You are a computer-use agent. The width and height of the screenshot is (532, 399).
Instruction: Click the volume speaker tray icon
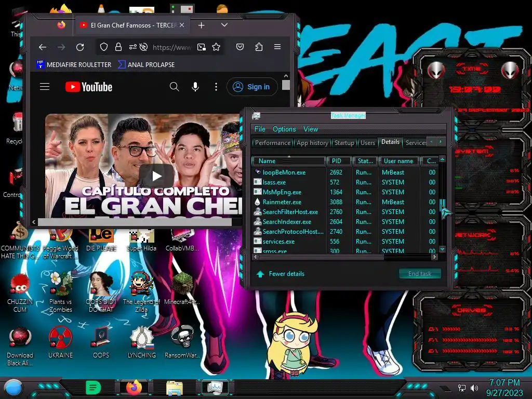(x=474, y=388)
